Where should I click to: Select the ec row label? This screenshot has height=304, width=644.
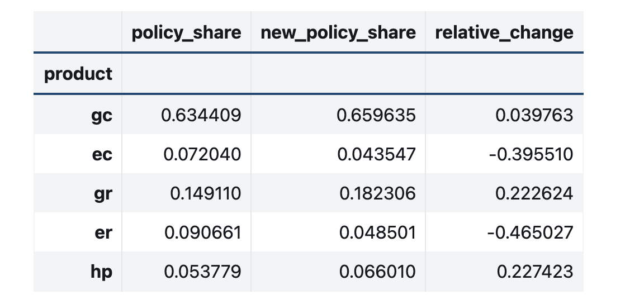click(x=101, y=154)
